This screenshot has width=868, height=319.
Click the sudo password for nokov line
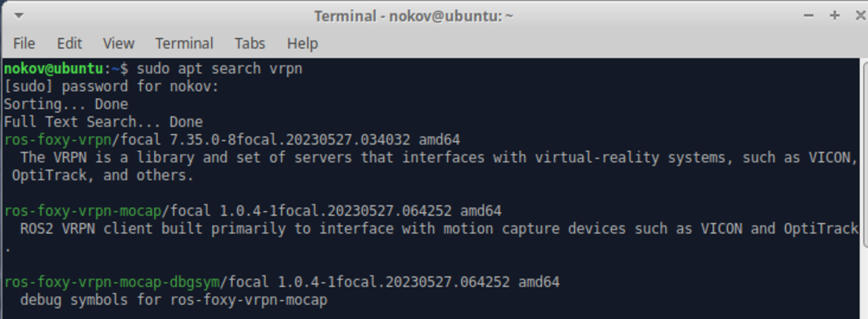pos(111,87)
